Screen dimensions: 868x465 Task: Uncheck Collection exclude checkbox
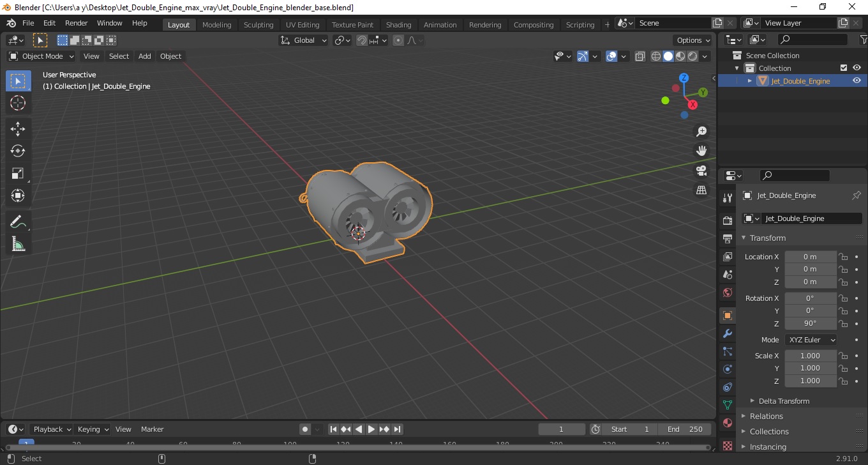click(844, 68)
